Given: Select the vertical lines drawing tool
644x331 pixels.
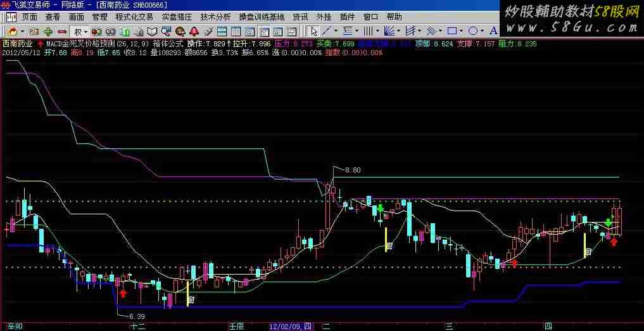Looking at the screenshot, I should 369,31.
